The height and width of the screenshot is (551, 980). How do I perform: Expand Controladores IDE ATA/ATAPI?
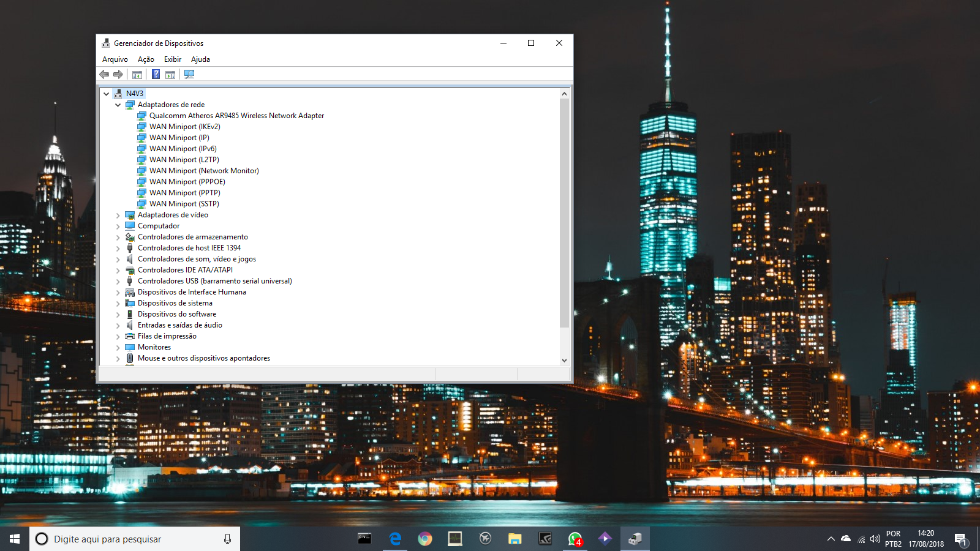click(x=118, y=271)
